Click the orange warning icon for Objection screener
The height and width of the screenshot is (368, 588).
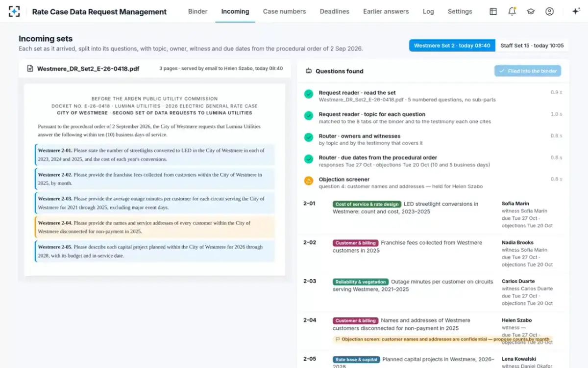coord(309,181)
